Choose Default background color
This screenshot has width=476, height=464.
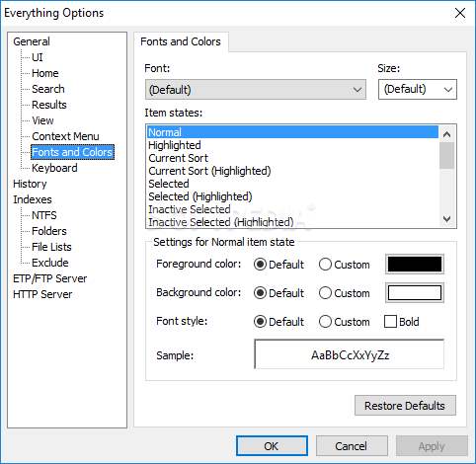pyautogui.click(x=279, y=293)
